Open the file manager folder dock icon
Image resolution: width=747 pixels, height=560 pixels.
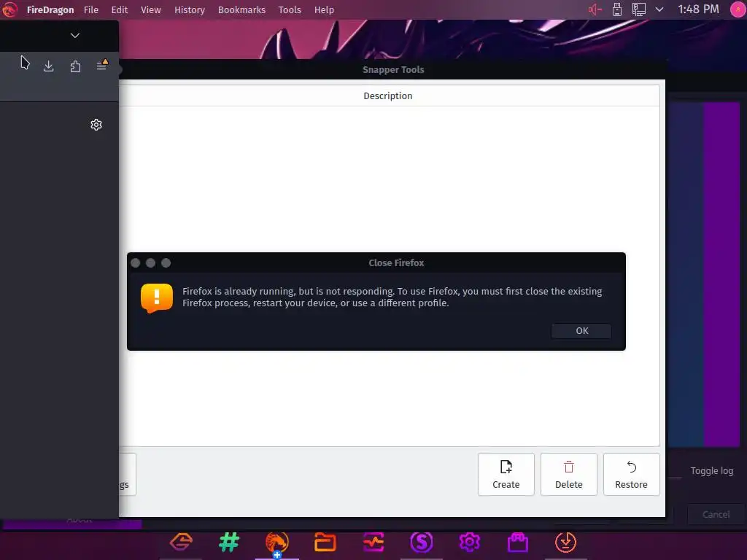click(325, 542)
